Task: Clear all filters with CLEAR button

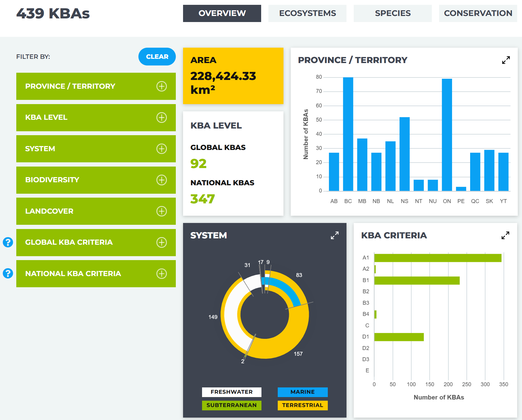Action: (157, 56)
